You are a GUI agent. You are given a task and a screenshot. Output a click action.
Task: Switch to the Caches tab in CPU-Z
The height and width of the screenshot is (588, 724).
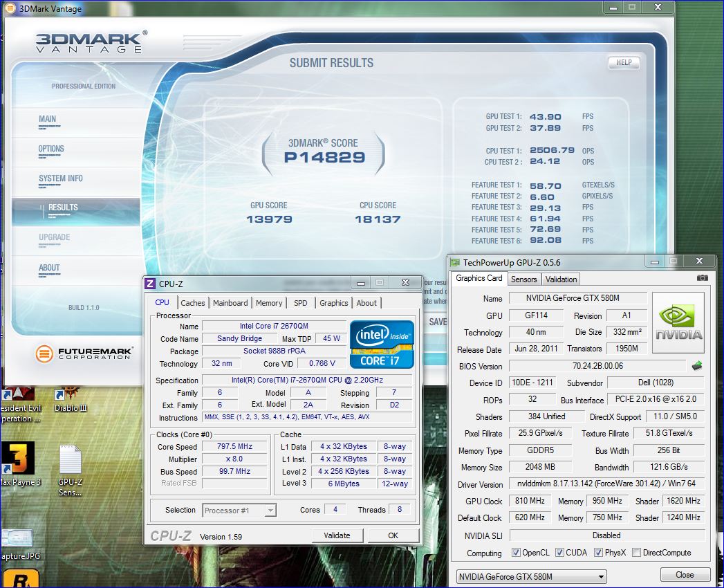coord(192,303)
